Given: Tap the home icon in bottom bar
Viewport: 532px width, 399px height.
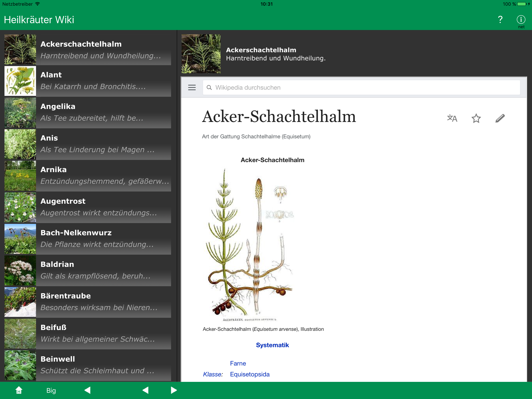Looking at the screenshot, I should coord(19,390).
